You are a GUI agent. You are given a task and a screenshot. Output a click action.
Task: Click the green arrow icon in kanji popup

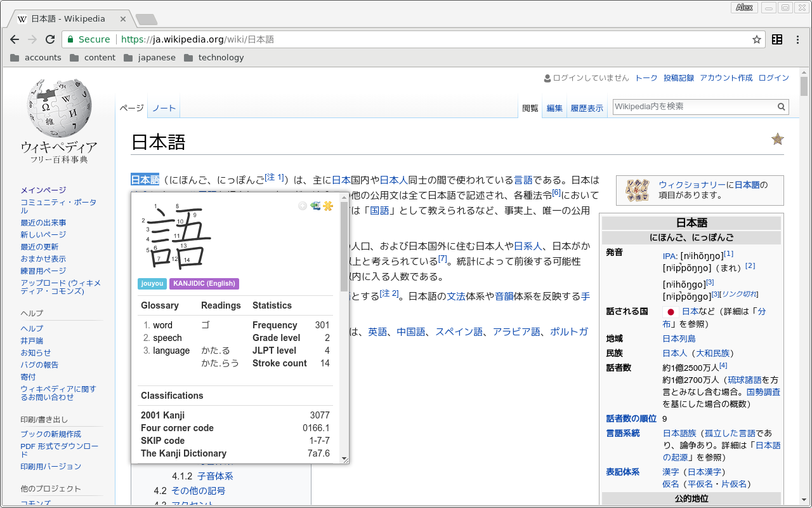(315, 206)
